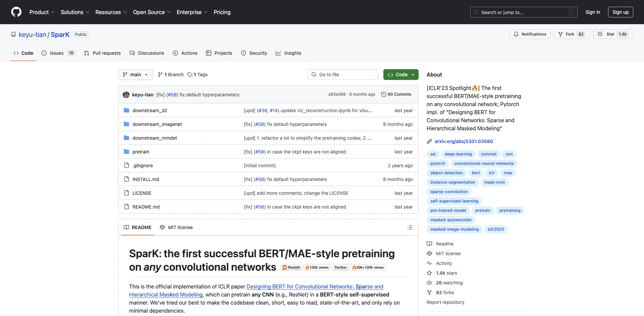Open the main branch selector dropdown

[136, 75]
